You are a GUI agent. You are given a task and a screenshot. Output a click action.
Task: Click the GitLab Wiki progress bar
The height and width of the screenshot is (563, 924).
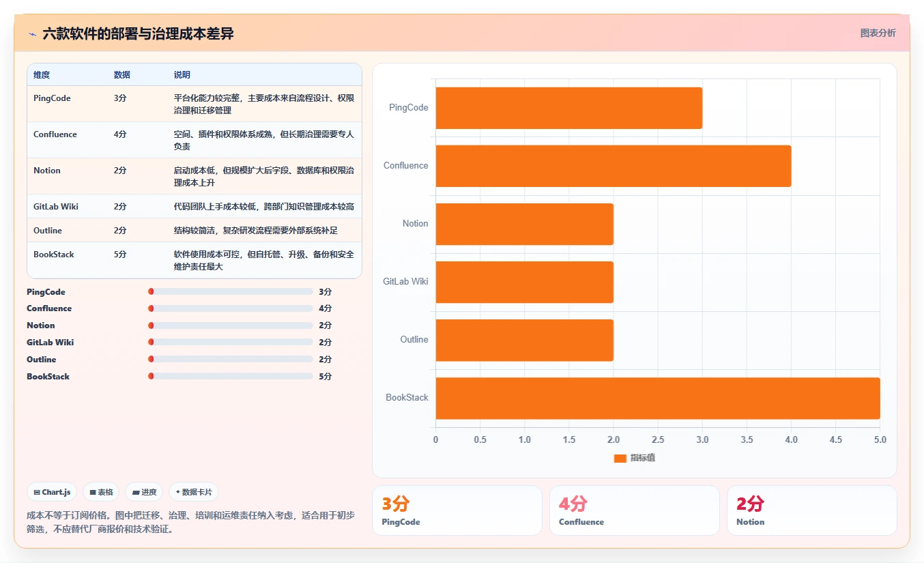[x=230, y=343]
